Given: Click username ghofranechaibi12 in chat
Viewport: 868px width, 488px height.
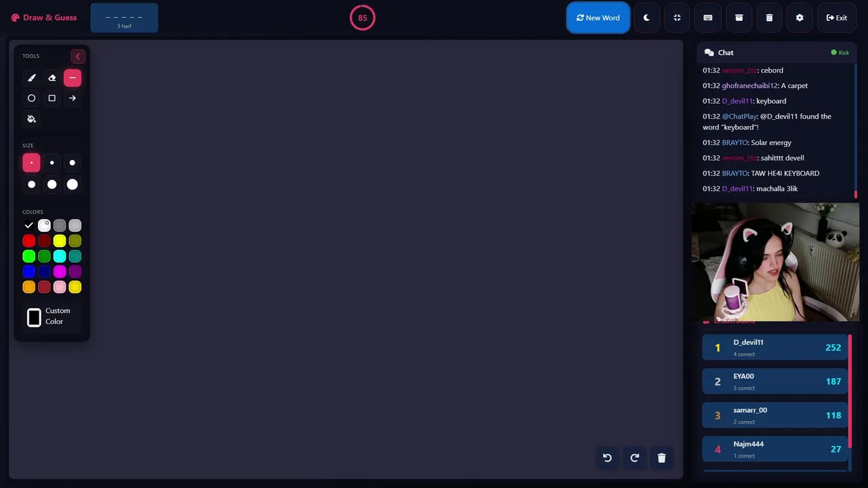Looking at the screenshot, I should pos(749,86).
